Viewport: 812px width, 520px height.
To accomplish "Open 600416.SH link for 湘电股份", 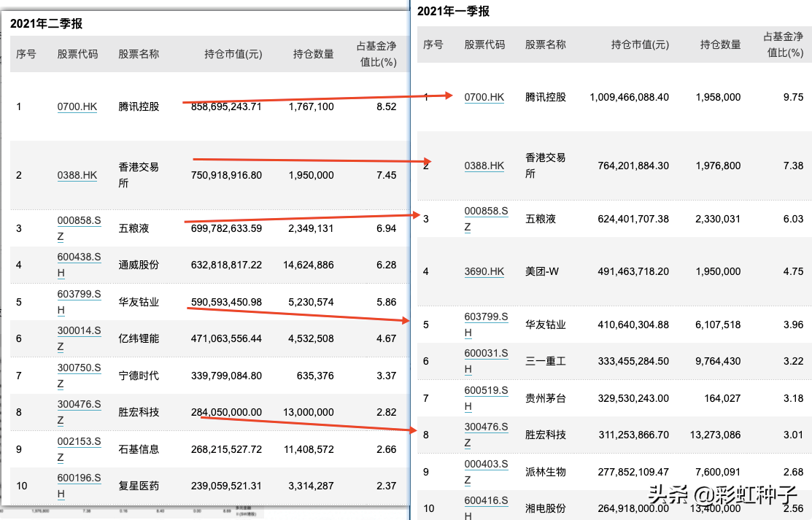I will click(486, 508).
